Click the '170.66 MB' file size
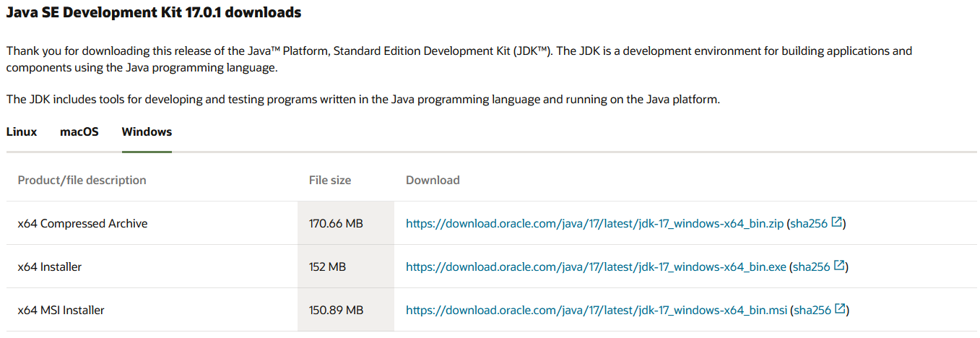980x338 pixels. point(336,224)
